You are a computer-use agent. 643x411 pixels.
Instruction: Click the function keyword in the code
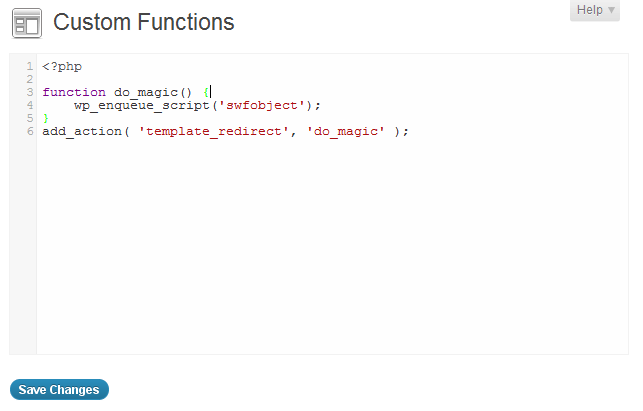pyautogui.click(x=74, y=92)
